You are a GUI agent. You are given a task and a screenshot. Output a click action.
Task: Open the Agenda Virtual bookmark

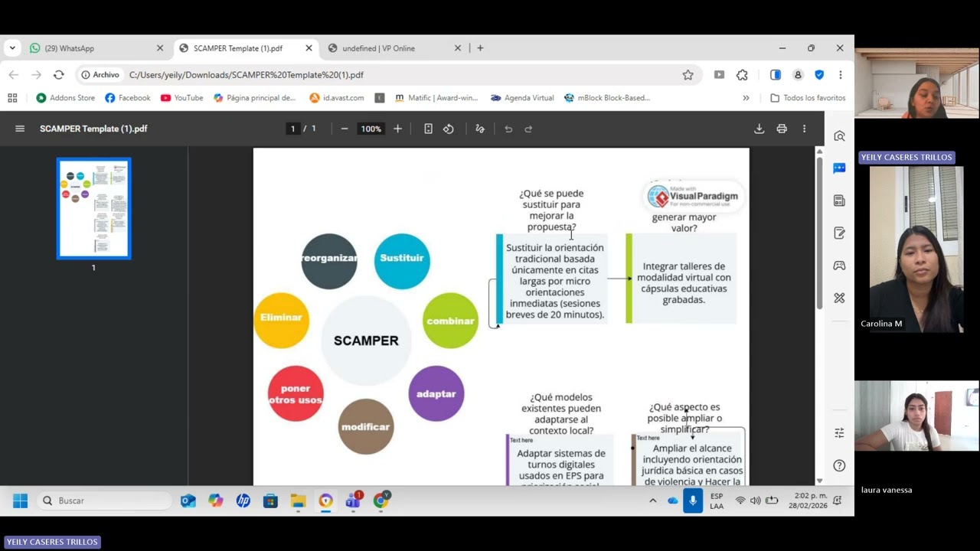pos(522,98)
